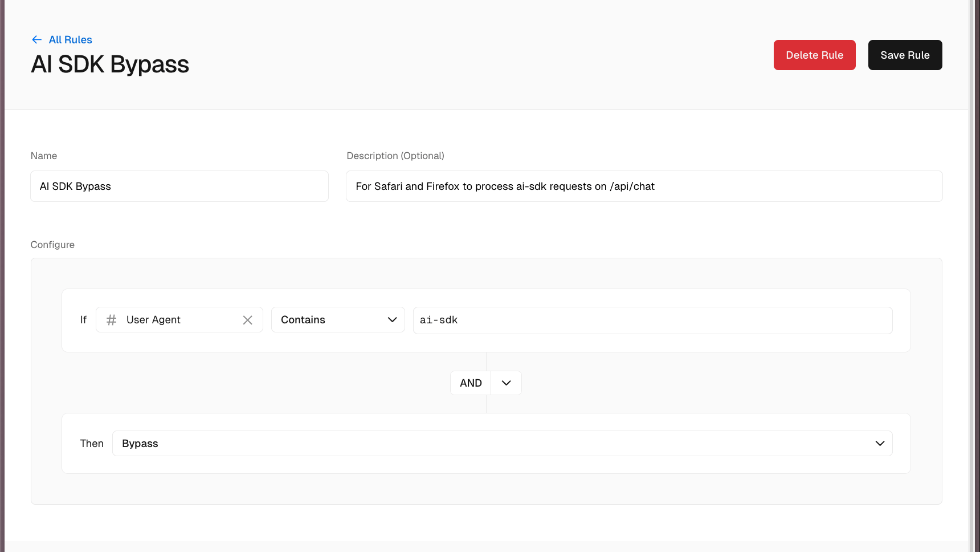
Task: Click the chevron next to the AND operator
Action: point(505,383)
